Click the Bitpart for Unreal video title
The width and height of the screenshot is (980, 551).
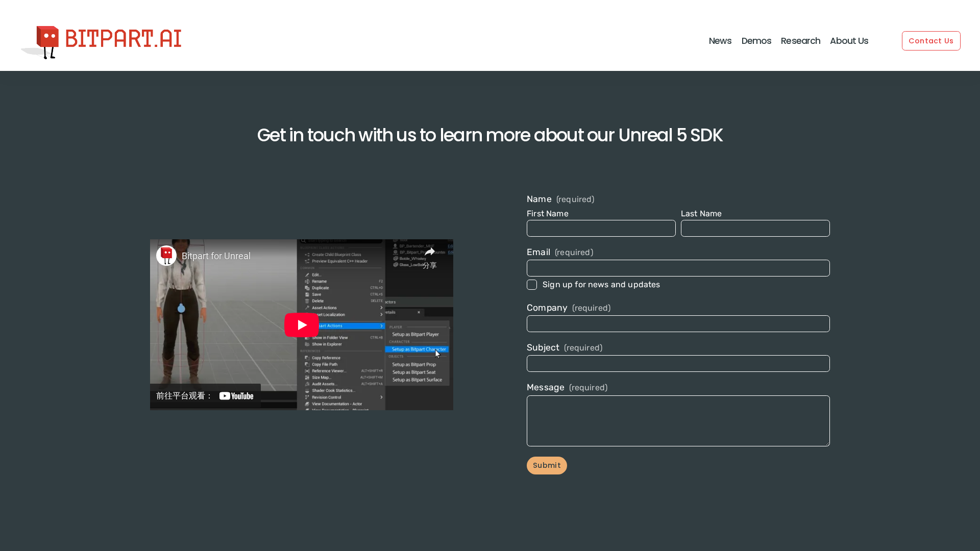(216, 256)
